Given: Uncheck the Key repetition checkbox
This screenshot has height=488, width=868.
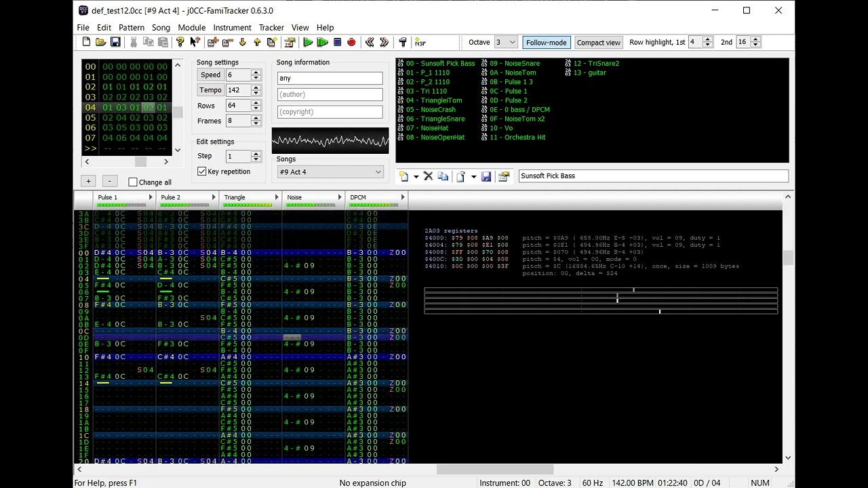Looking at the screenshot, I should click(202, 171).
